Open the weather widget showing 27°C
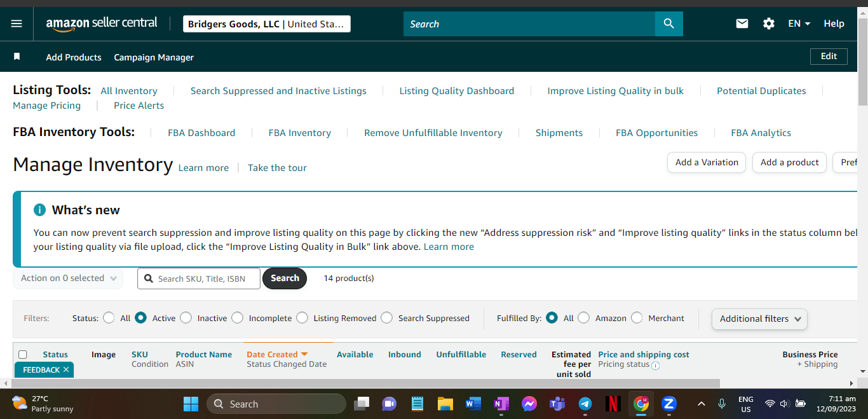Image resolution: width=868 pixels, height=419 pixels. 43,404
